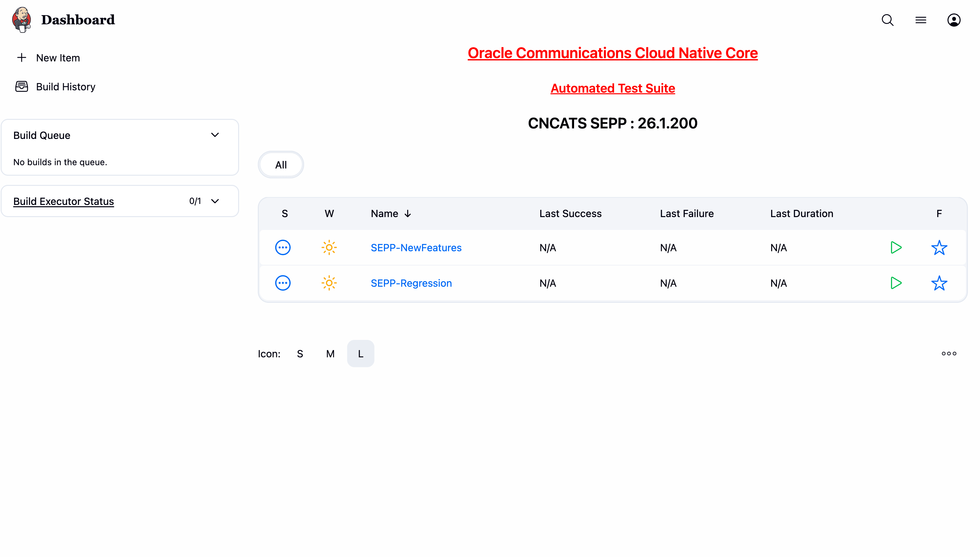Sort the table by the W weather column
Screen dimensions: 980x557
click(x=329, y=213)
